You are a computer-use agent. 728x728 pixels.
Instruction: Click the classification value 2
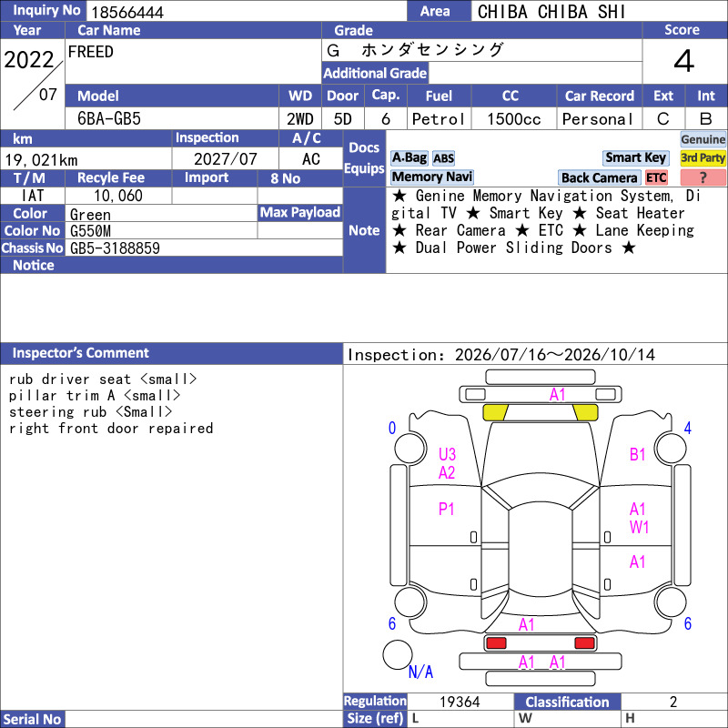click(673, 702)
